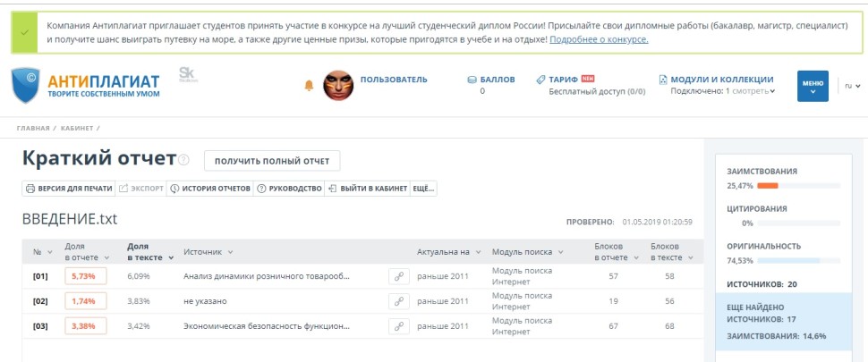Image resolution: width=868 pixels, height=362 pixels.
Task: Click the user avatar picture
Action: (338, 86)
